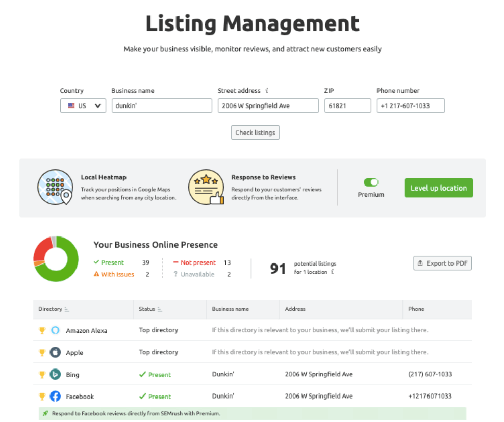Click the ZIP field showing 61821
The height and width of the screenshot is (422, 504).
tap(347, 106)
